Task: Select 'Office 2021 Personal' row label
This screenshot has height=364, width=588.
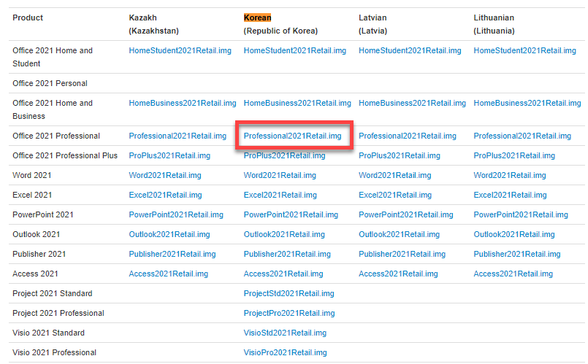Action: (x=50, y=83)
